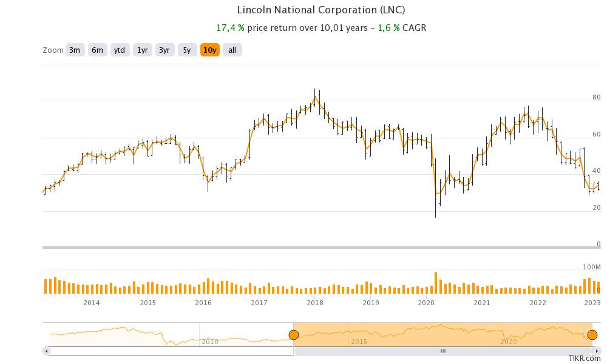The height and width of the screenshot is (364, 607).
Task: Click the 2010 label in navigator
Action: [210, 342]
